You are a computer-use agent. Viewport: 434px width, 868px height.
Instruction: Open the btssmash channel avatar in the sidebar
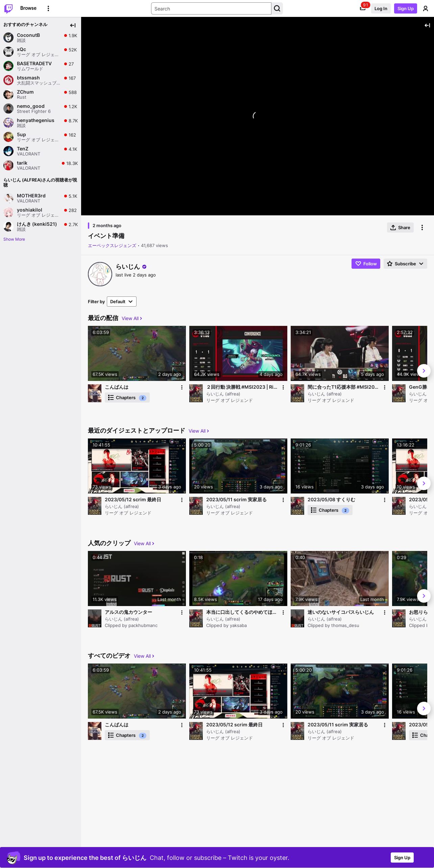pos(8,80)
